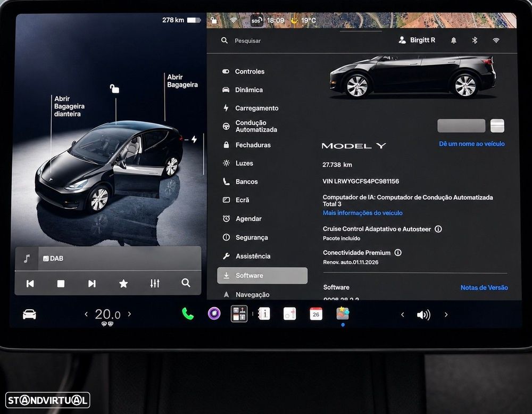Image resolution: width=532 pixels, height=414 pixels.
Task: Open the purple camera app icon
Action: click(214, 313)
